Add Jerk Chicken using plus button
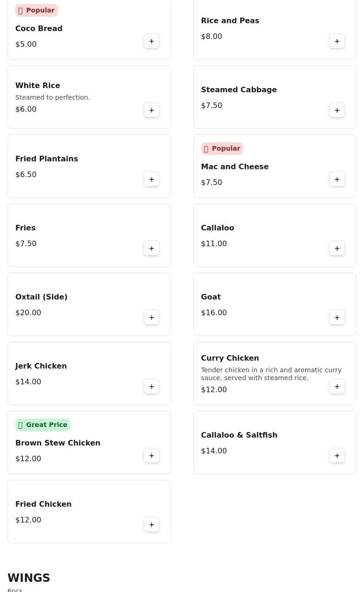This screenshot has height=592, width=364. click(x=152, y=387)
